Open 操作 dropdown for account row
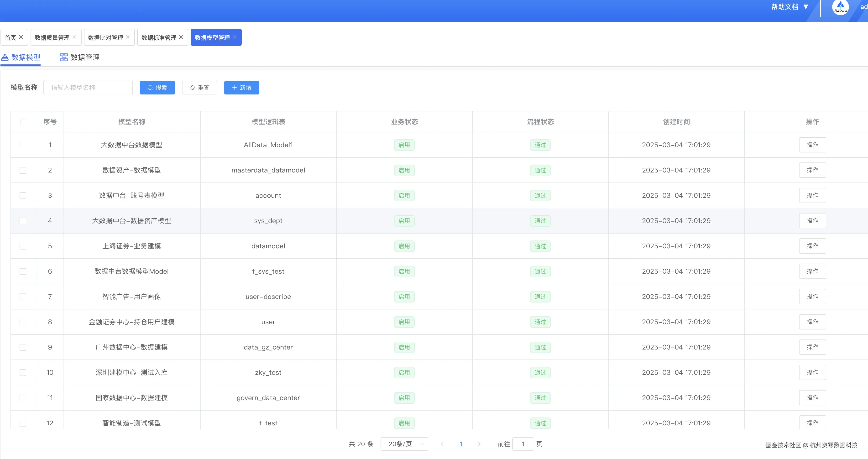This screenshot has width=868, height=459. click(812, 195)
